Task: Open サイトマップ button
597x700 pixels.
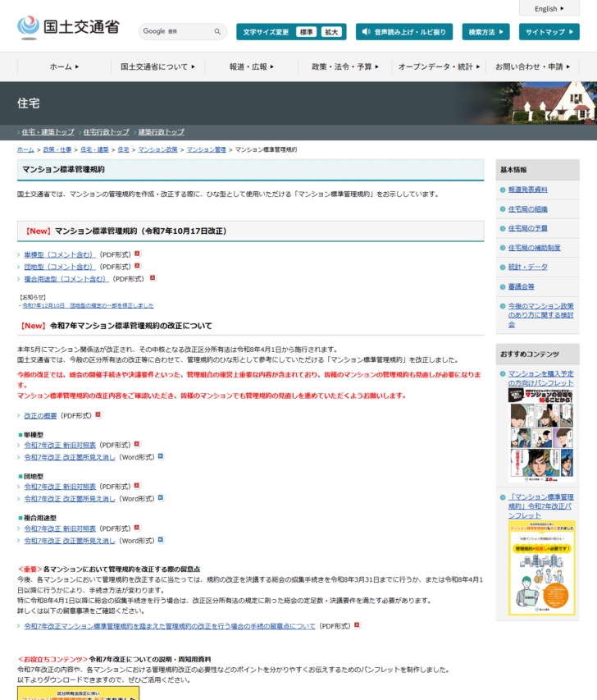Action: tap(549, 32)
